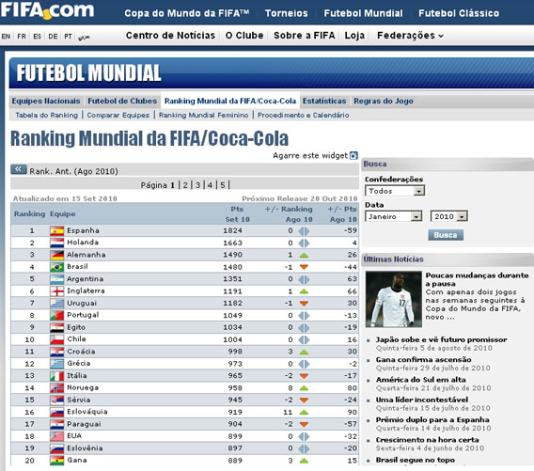Open the Janeiro month dropdown
This screenshot has width=534, height=471.
click(x=393, y=216)
